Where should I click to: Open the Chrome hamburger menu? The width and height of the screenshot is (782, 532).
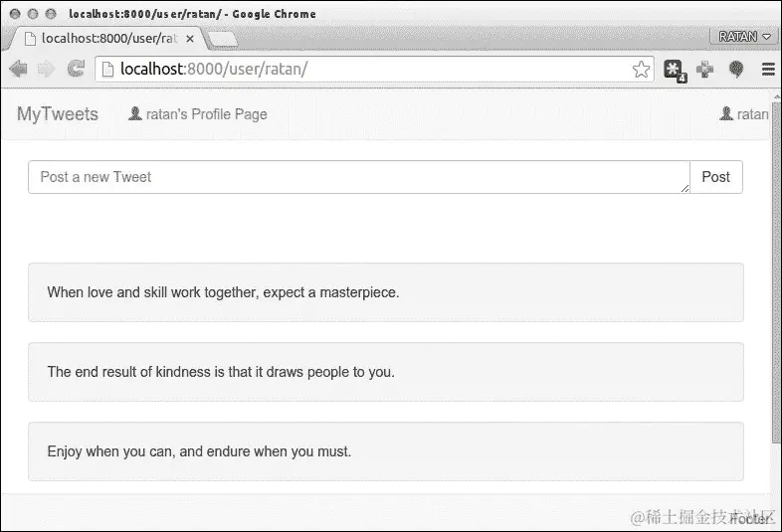[x=768, y=70]
